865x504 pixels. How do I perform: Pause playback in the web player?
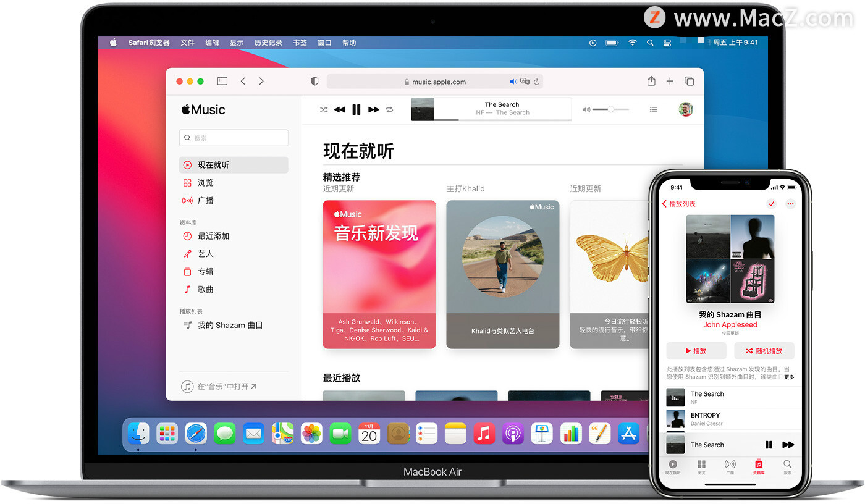point(357,110)
